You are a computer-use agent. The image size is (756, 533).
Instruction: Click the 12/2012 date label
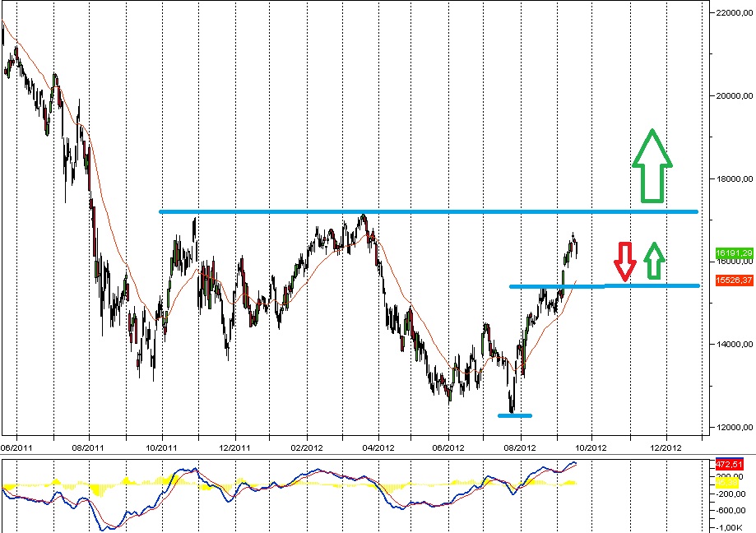pyautogui.click(x=665, y=447)
